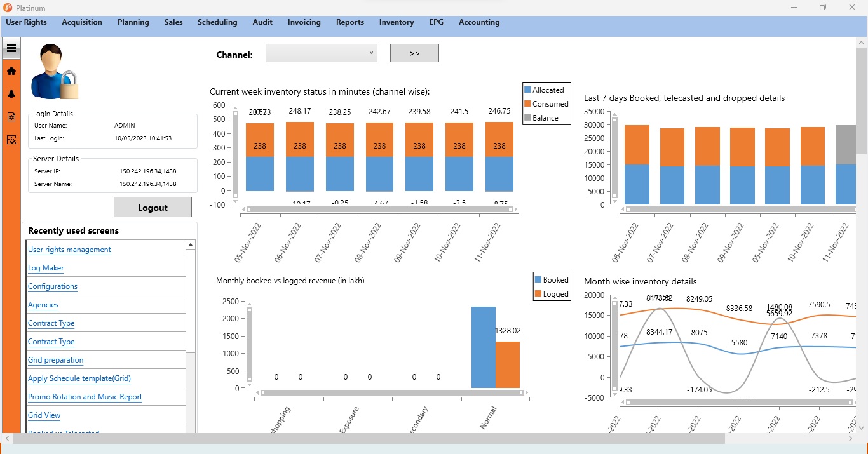
Task: Go to Home via sidebar icon
Action: click(x=11, y=71)
